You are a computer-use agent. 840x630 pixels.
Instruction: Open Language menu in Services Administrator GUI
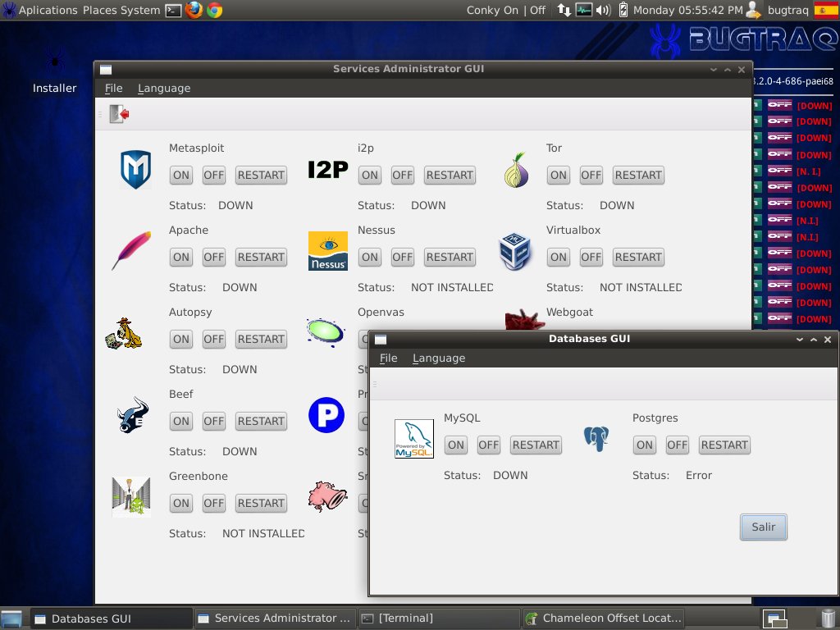click(164, 88)
